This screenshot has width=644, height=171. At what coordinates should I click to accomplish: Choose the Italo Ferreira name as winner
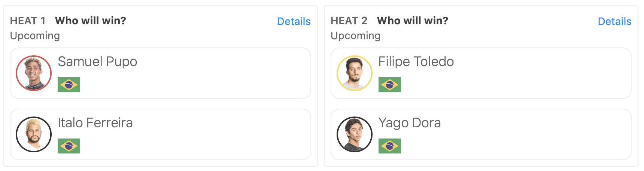click(95, 123)
